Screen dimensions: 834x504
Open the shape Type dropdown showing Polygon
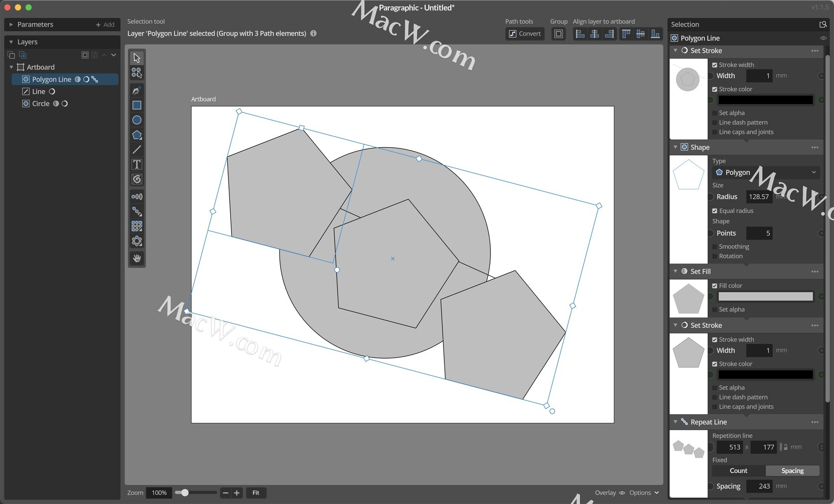click(766, 172)
